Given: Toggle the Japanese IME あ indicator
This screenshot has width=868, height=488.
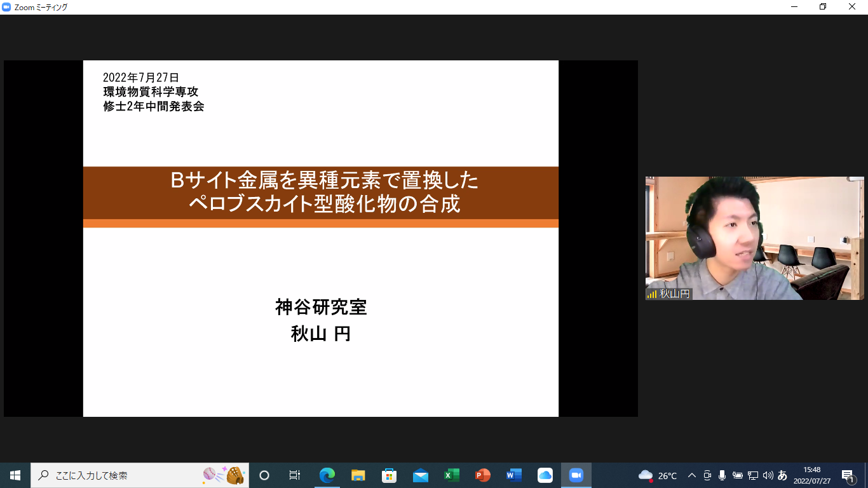Looking at the screenshot, I should (x=782, y=475).
